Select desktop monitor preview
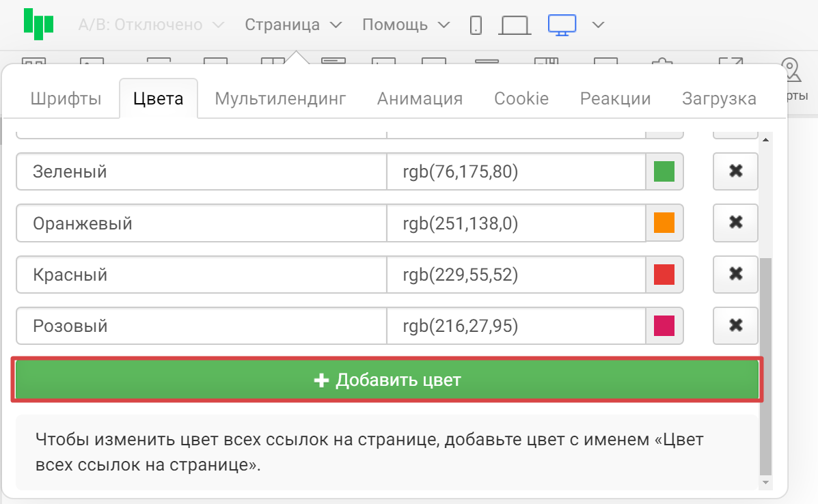The height and width of the screenshot is (504, 818). click(562, 25)
